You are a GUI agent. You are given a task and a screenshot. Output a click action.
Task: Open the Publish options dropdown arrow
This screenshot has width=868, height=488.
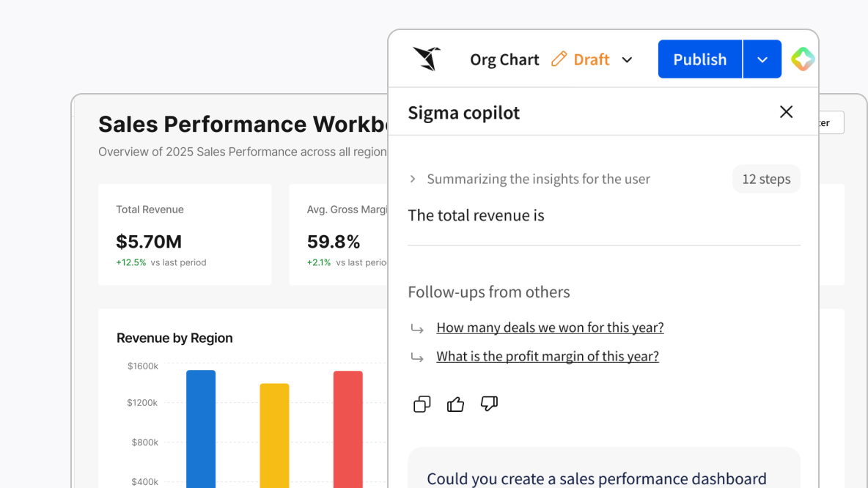pos(762,60)
